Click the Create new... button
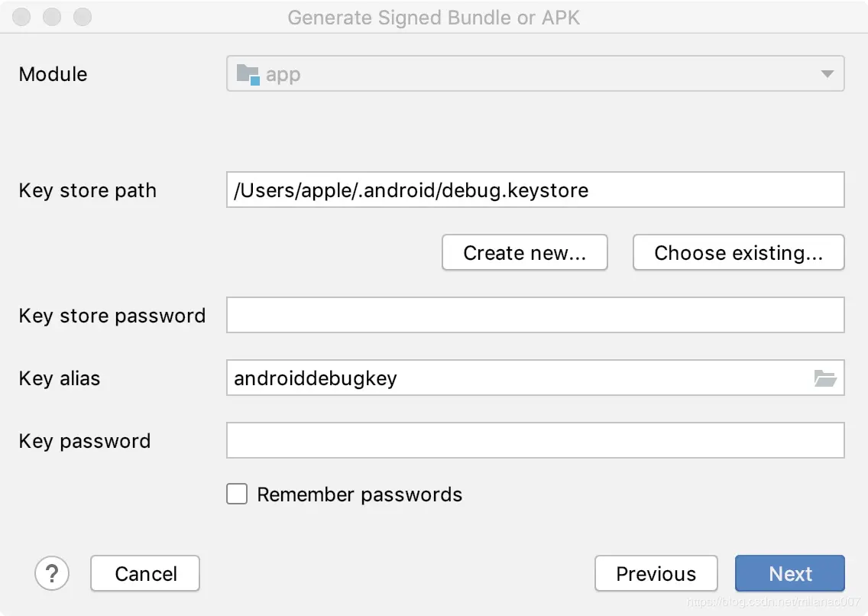868x616 pixels. pos(524,253)
